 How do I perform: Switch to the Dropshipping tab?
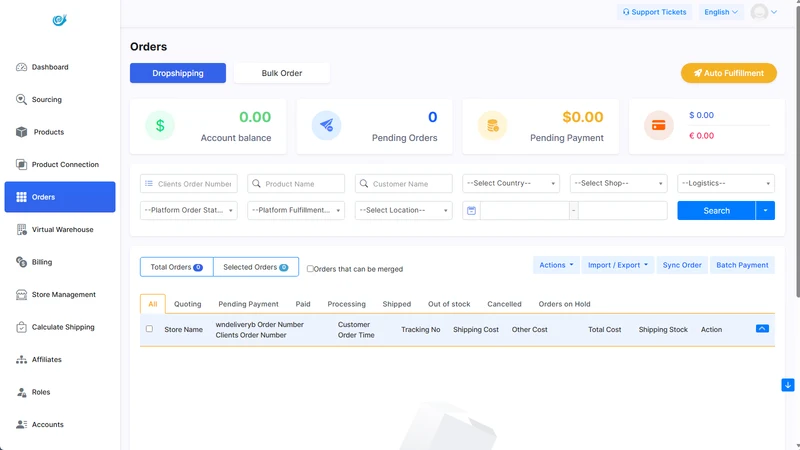[x=178, y=73]
